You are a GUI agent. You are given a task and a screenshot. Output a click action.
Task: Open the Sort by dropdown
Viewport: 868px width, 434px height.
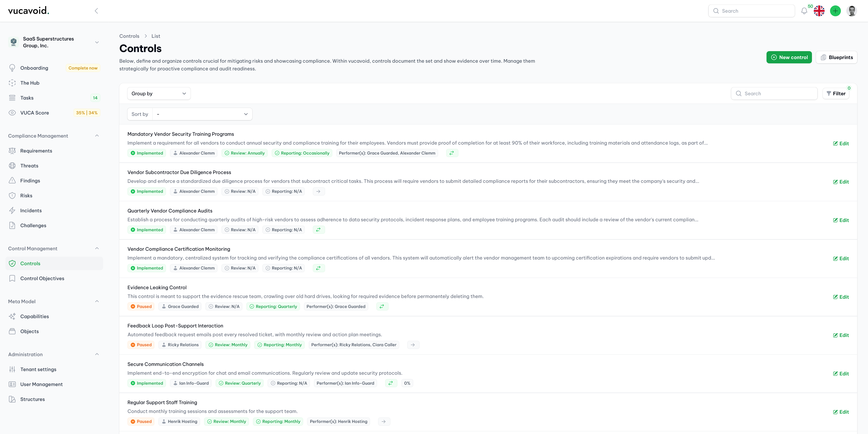tap(202, 114)
